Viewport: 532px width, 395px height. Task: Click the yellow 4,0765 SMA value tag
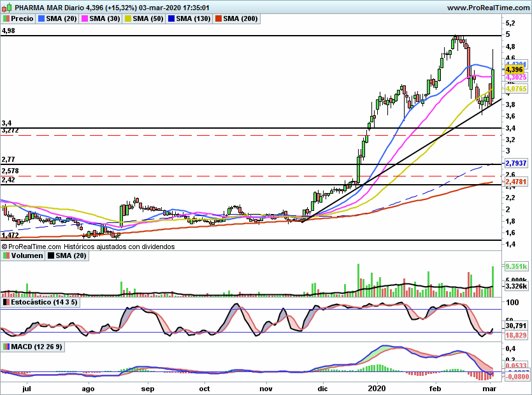coord(515,89)
